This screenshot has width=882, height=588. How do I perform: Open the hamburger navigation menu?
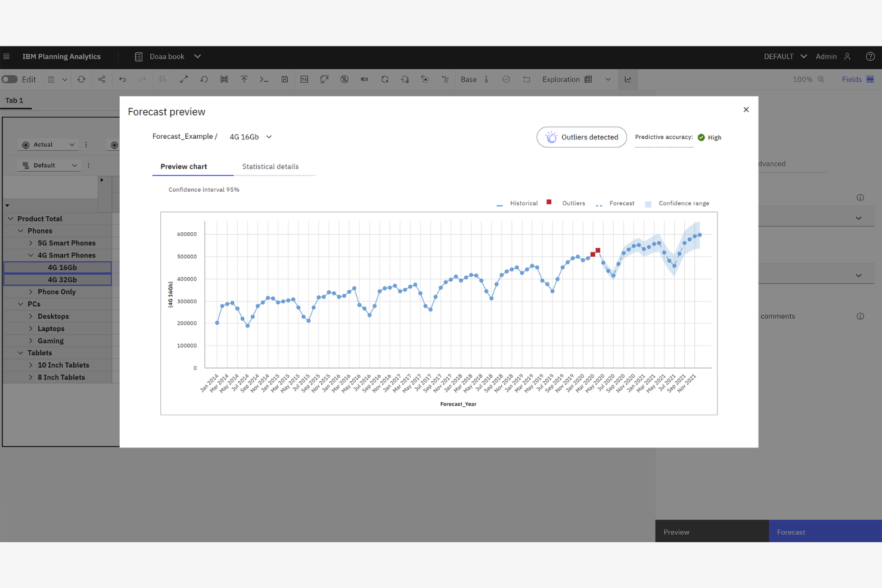coord(7,57)
